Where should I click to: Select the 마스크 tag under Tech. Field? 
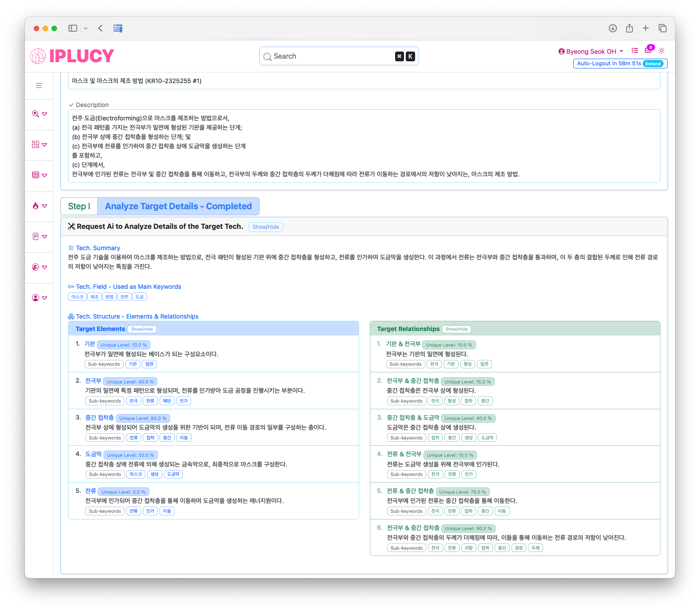(77, 297)
